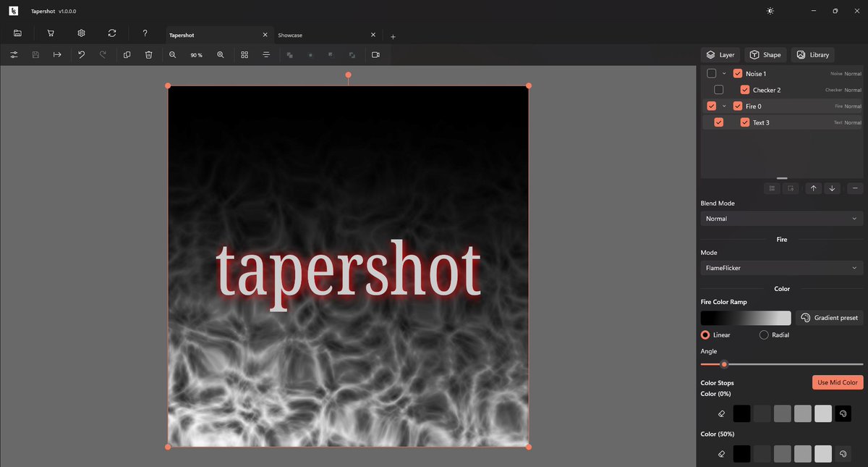Uncheck the visibility checkbox beside the Fire 0 name
Viewport: 868px width, 467px height.
(x=738, y=106)
